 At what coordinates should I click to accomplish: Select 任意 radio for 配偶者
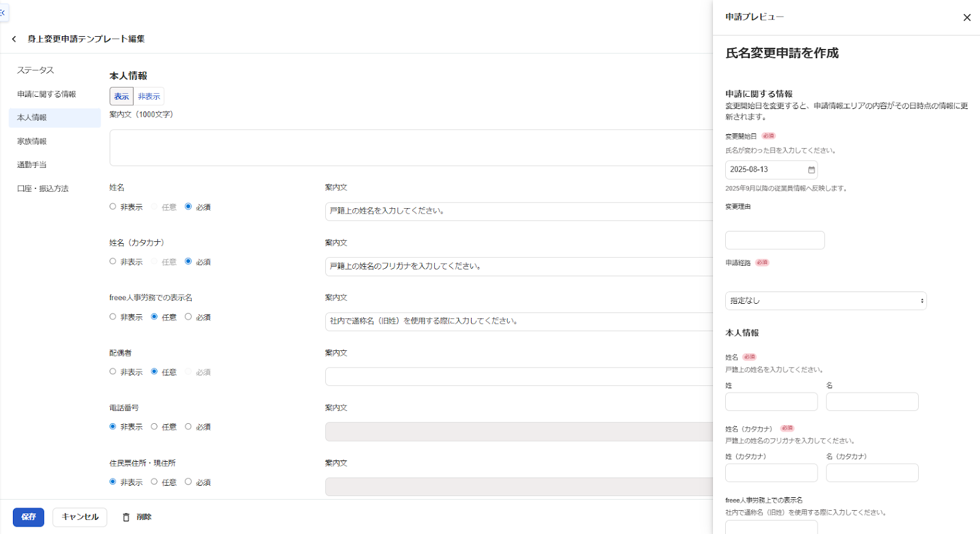(154, 372)
